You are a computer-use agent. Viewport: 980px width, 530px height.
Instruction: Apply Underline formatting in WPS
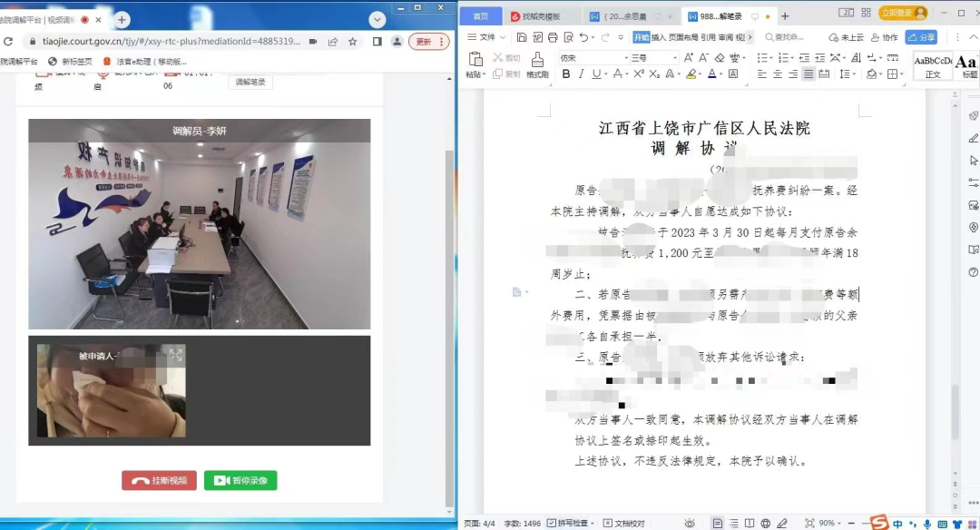click(x=596, y=74)
